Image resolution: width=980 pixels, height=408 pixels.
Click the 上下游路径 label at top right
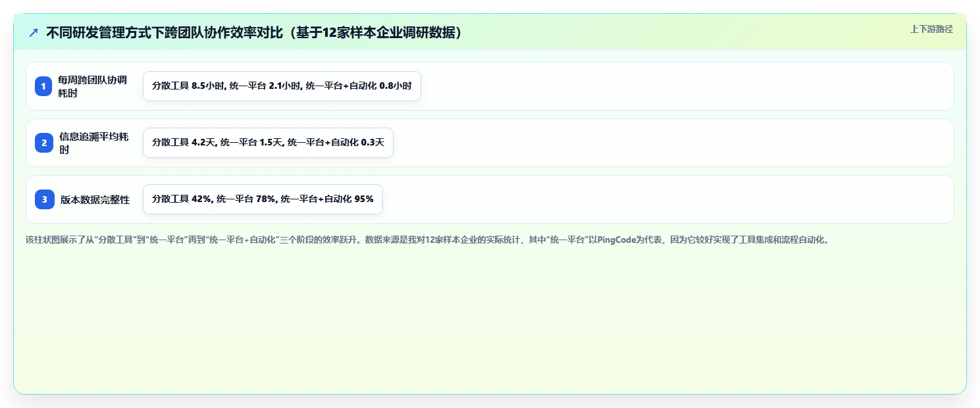point(931,29)
